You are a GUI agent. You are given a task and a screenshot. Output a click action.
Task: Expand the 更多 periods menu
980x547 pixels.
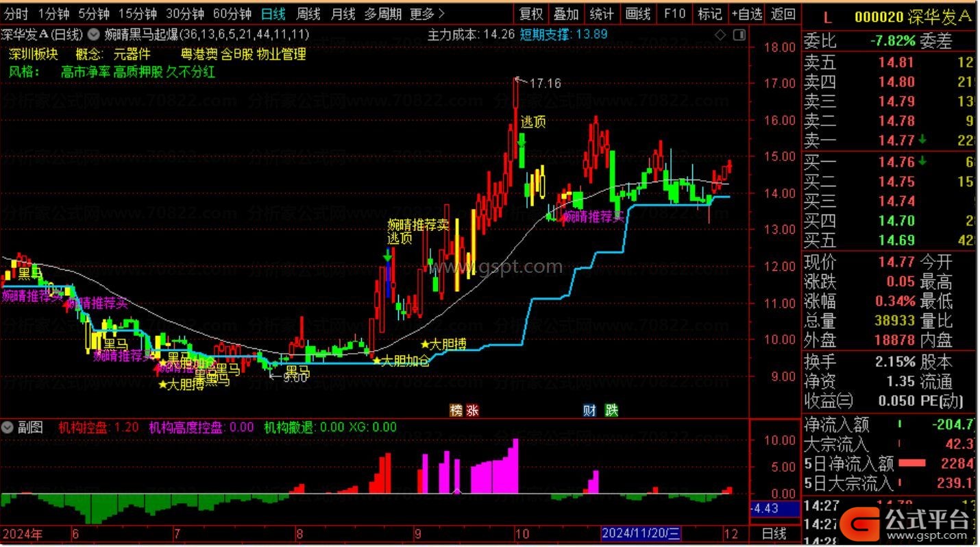click(427, 13)
